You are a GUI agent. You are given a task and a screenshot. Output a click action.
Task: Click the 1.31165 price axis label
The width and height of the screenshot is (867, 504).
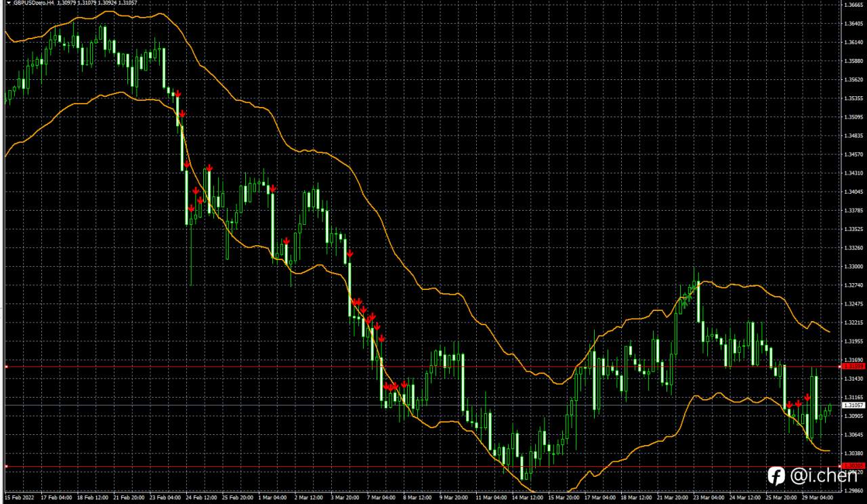click(853, 398)
